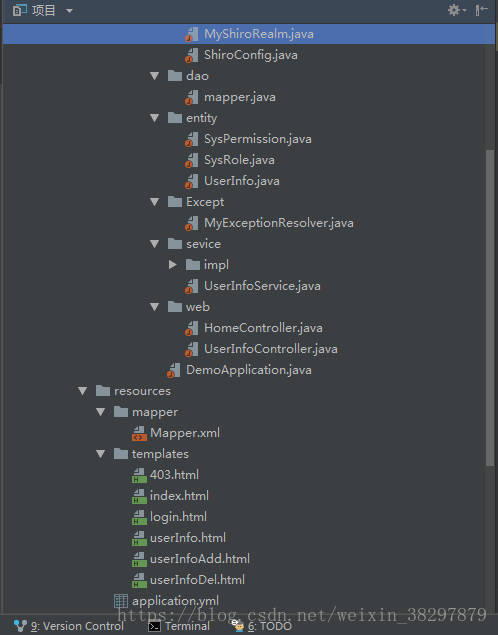Collapse the resources folder
This screenshot has width=498, height=635.
tap(83, 391)
